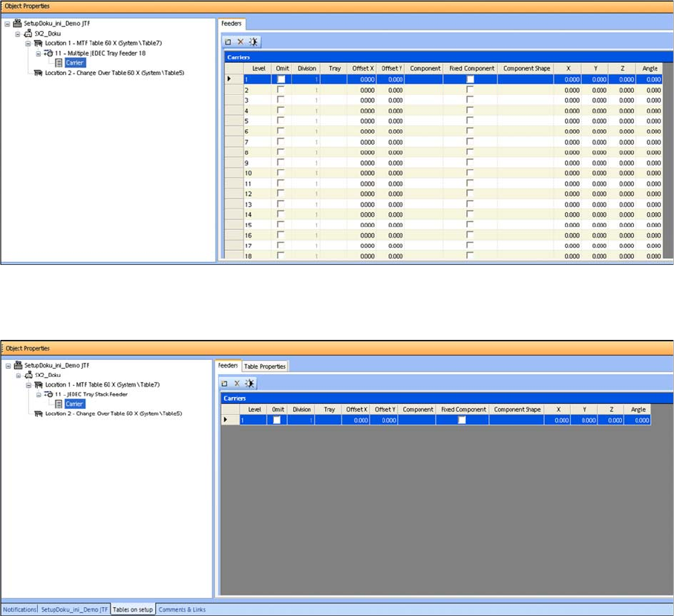Enable Omit checkbox for level 5
Viewport: 674px width, 616px height.
(281, 121)
